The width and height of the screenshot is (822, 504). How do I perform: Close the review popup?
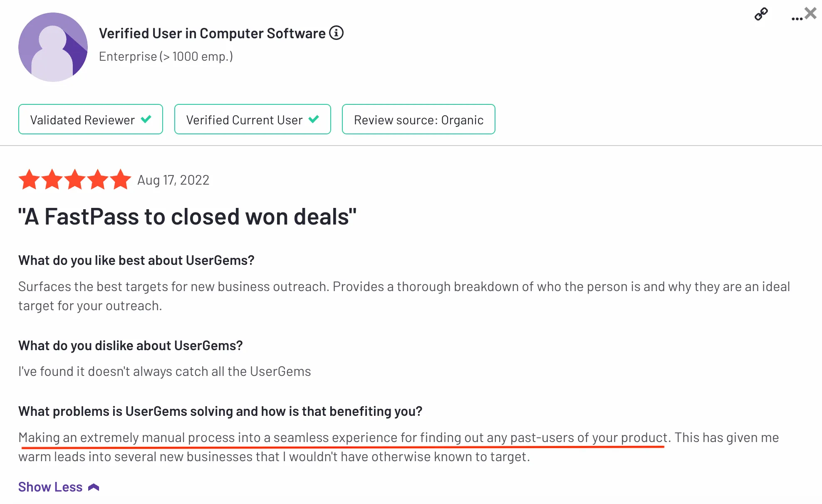[811, 13]
